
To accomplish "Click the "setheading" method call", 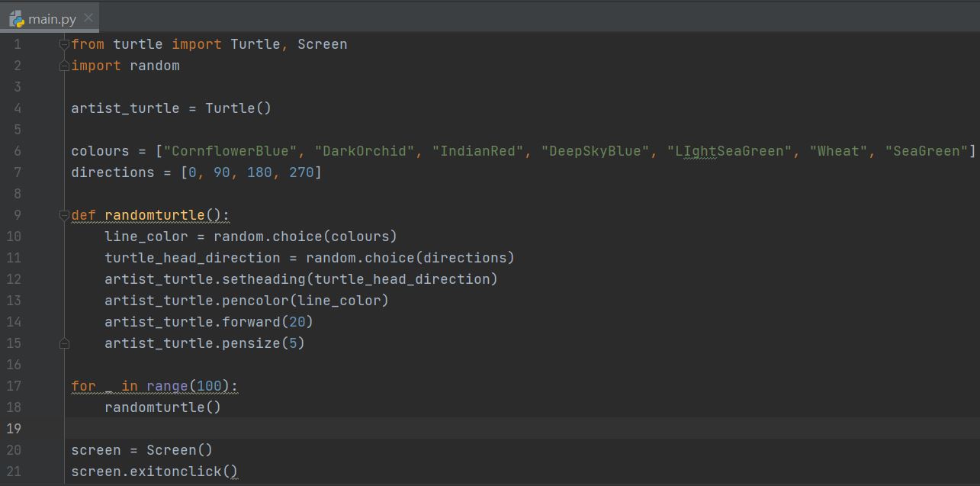I will pyautogui.click(x=264, y=279).
